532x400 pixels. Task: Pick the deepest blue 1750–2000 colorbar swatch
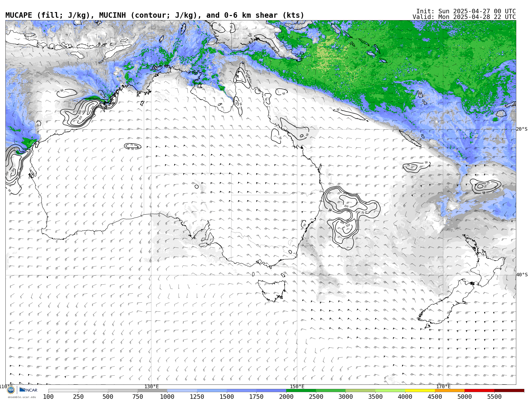(271, 391)
